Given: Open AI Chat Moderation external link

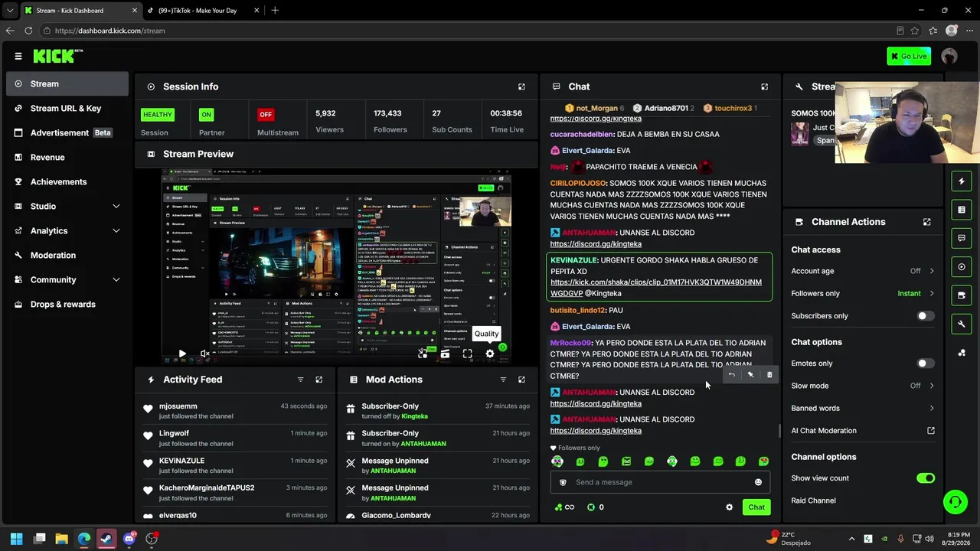Looking at the screenshot, I should coord(931,431).
